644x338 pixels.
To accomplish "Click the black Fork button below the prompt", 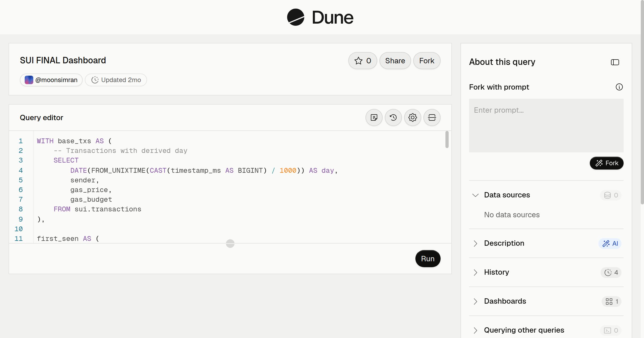I will (x=607, y=163).
